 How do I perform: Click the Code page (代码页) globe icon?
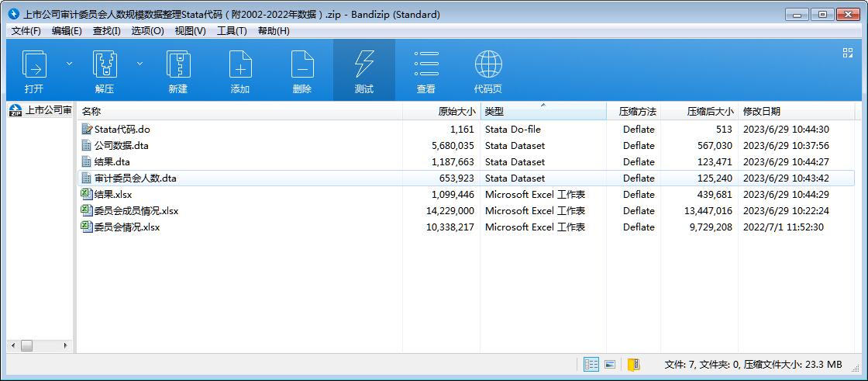click(488, 64)
